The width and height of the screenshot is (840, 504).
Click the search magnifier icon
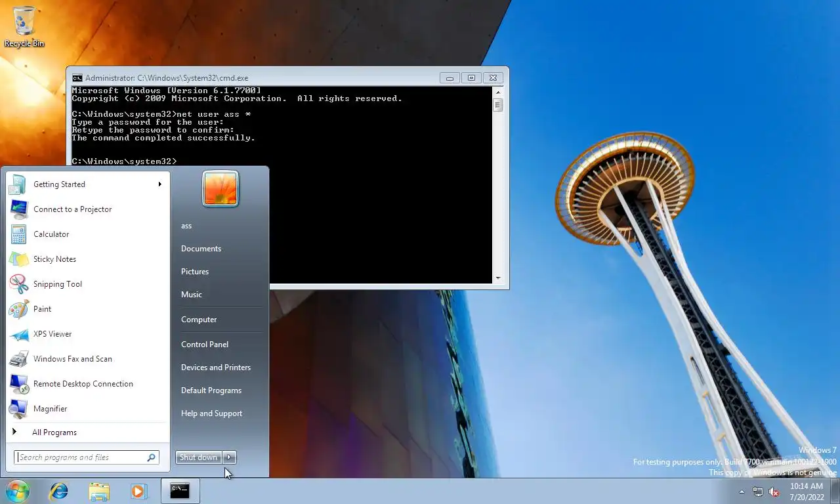tap(151, 457)
